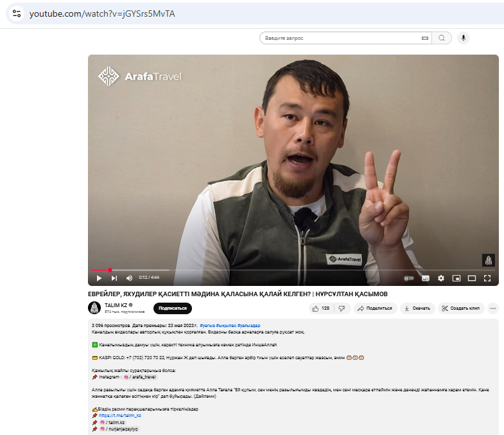504x435 pixels.
Task: Open the video settings gear menu
Action: 441,278
